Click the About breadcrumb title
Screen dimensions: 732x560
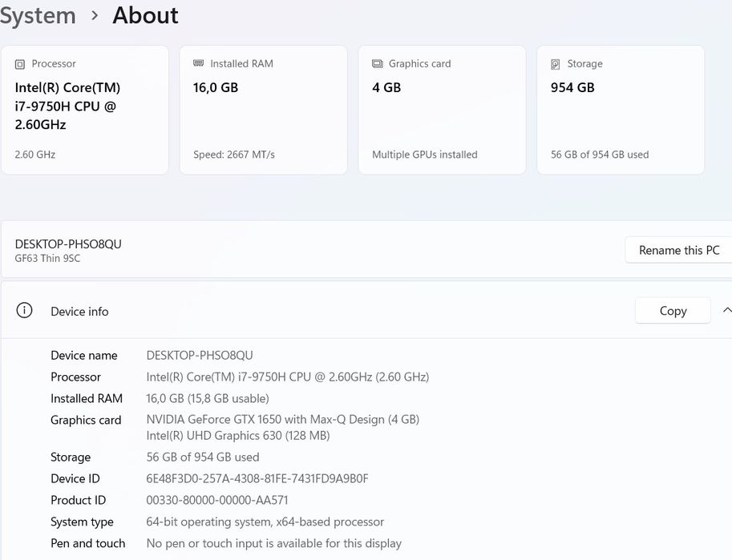point(145,15)
